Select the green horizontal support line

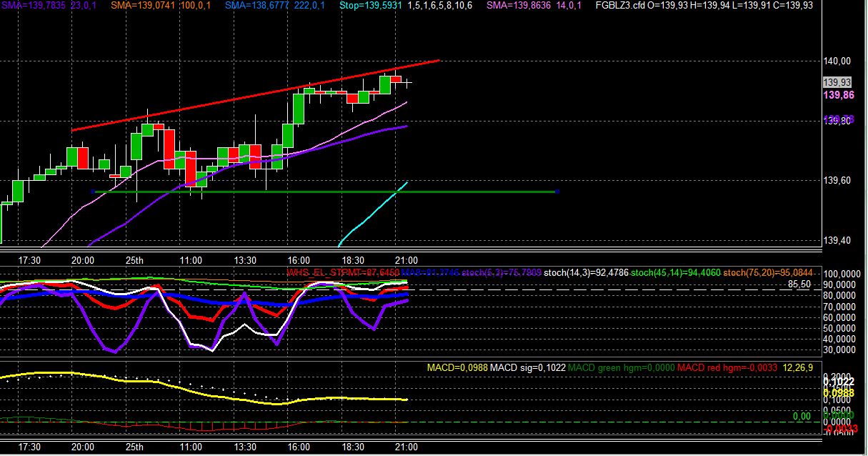click(x=324, y=192)
